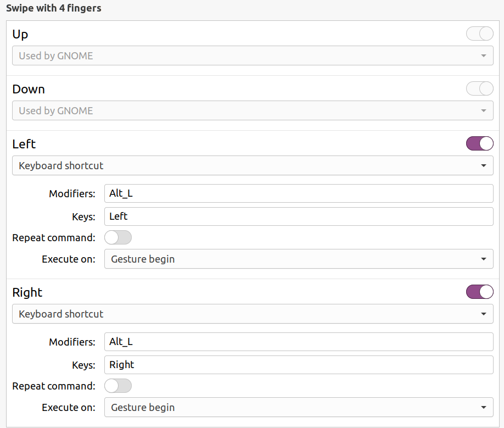Toggle the Up swipe gesture switch
The image size is (504, 428).
[480, 34]
